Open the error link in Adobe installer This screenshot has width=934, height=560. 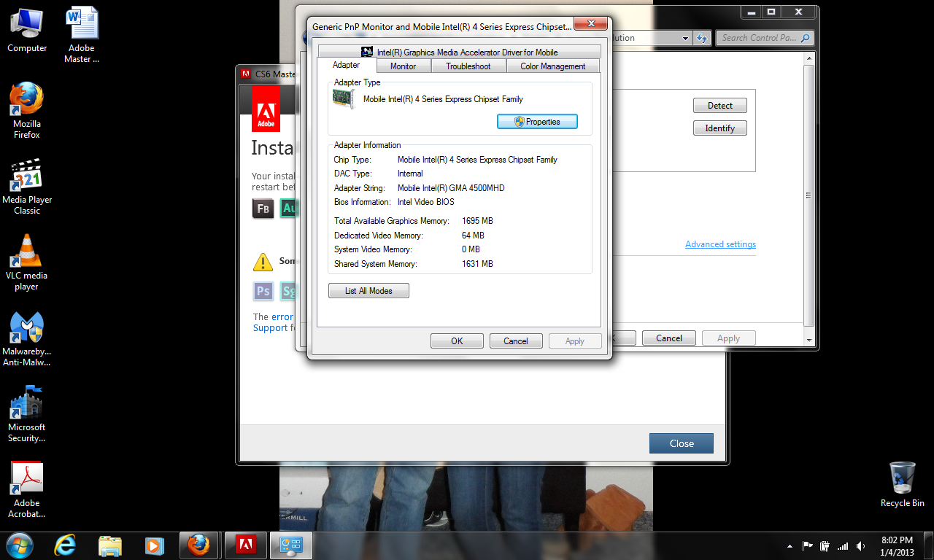pyautogui.click(x=282, y=317)
